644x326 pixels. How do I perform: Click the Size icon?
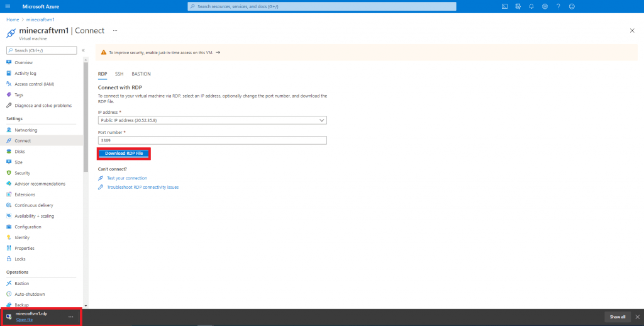pyautogui.click(x=9, y=162)
